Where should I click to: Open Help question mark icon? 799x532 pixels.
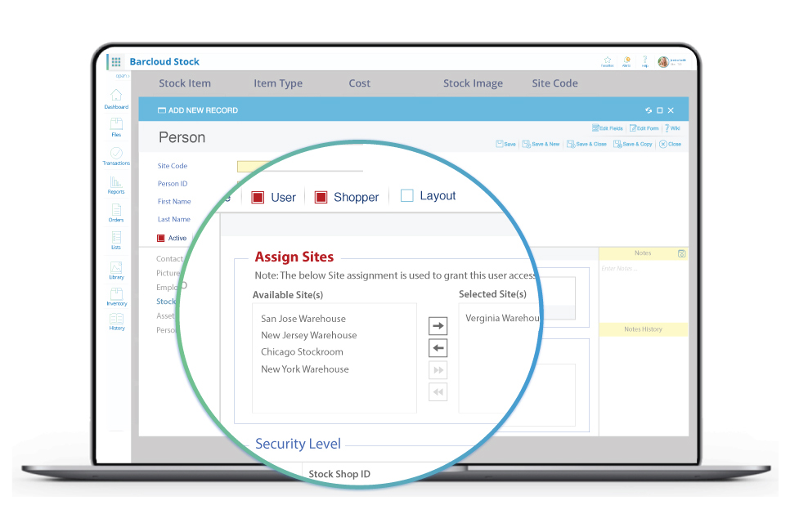[x=644, y=61]
